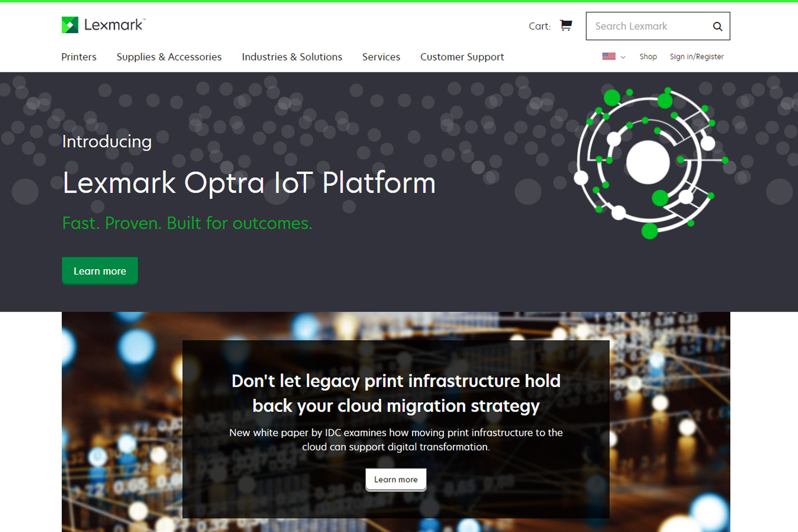Image resolution: width=798 pixels, height=532 pixels.
Task: Click the US flag icon
Action: pyautogui.click(x=609, y=57)
